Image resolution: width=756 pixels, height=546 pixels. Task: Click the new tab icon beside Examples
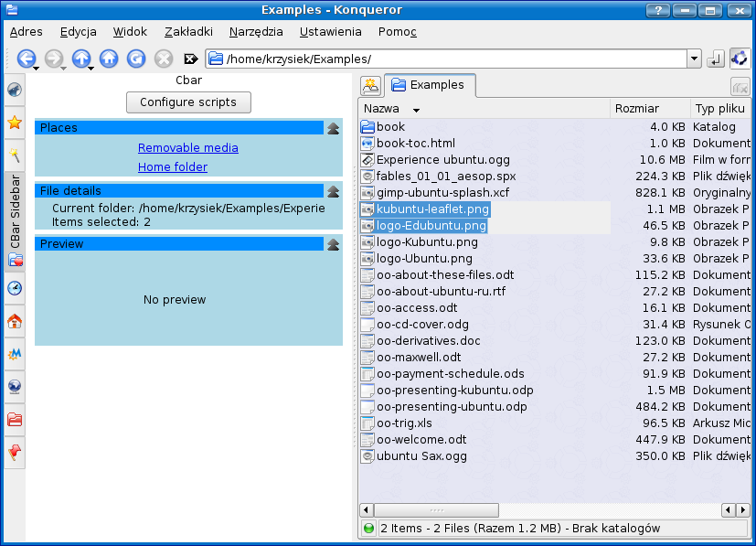(x=370, y=86)
